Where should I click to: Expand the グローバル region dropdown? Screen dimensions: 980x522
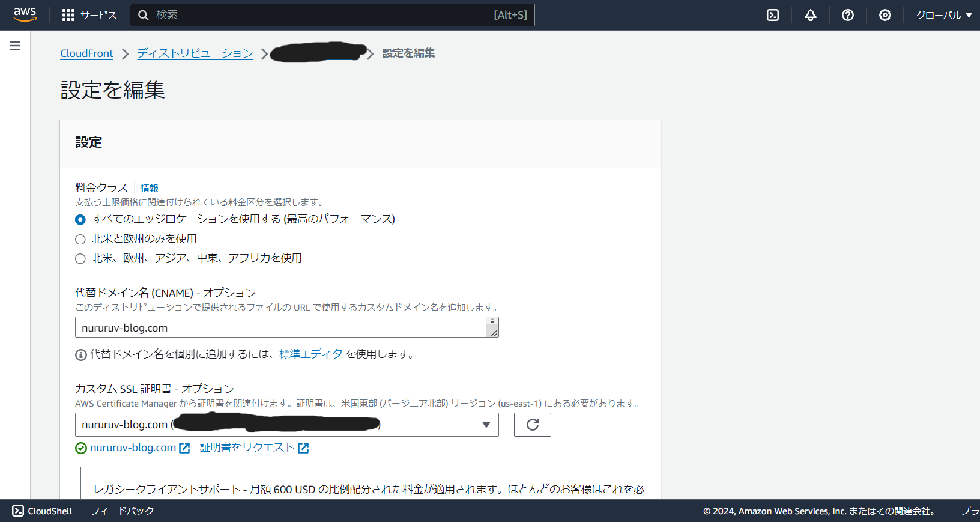[x=943, y=15]
